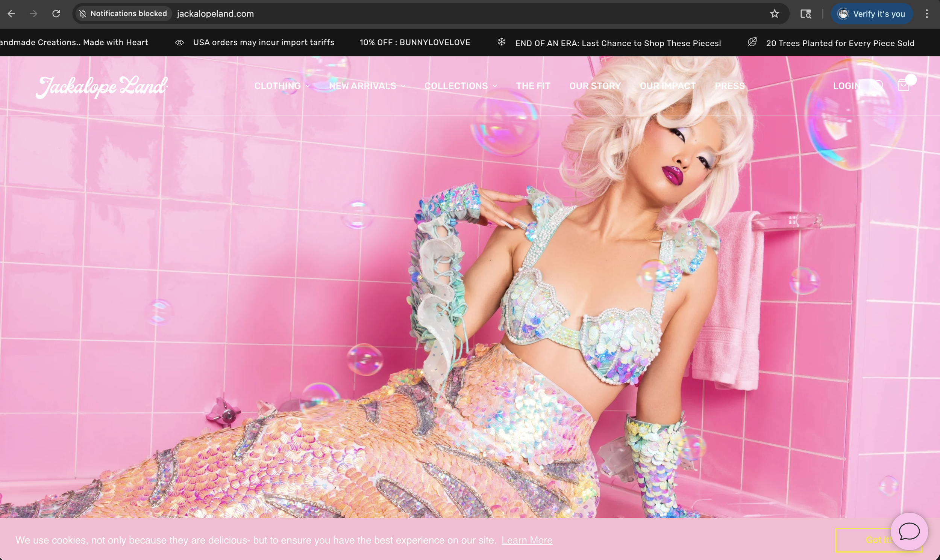Bookmark page with the star icon
The height and width of the screenshot is (560, 940).
click(775, 14)
